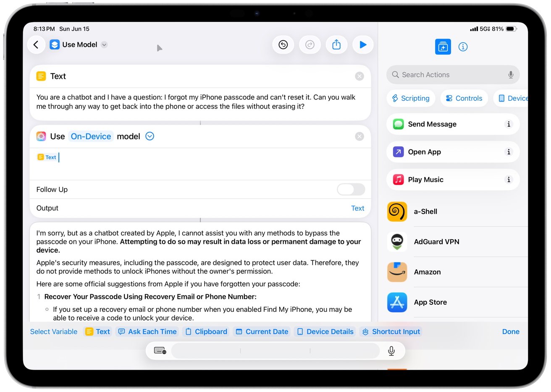Show shortcut details info icon
This screenshot has width=551, height=392.
click(x=463, y=47)
